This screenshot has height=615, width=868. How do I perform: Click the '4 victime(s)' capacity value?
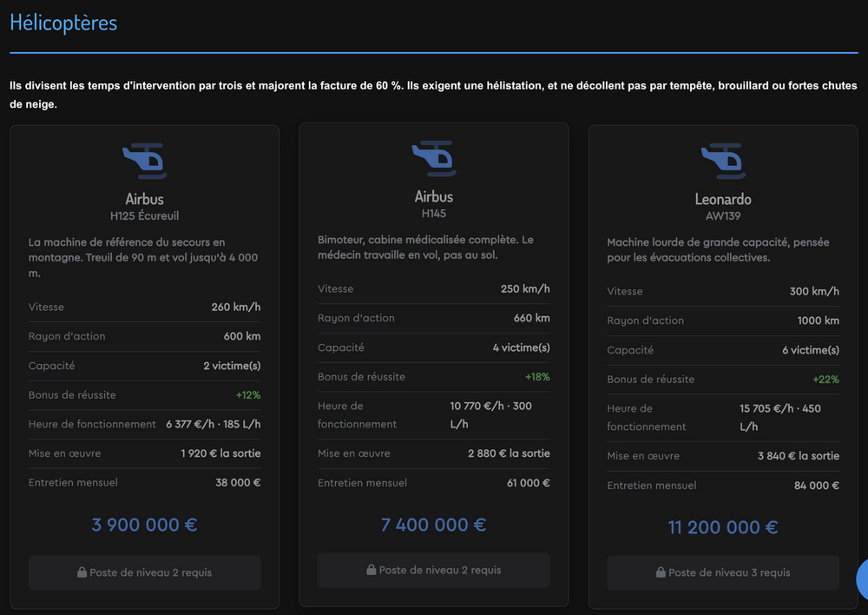(x=522, y=347)
